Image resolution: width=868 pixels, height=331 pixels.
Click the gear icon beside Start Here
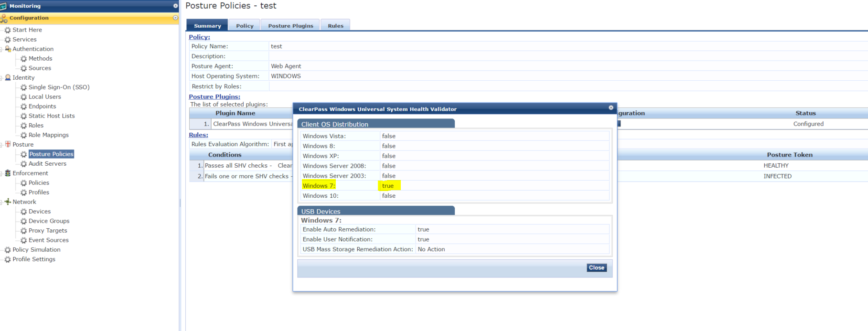[8, 30]
